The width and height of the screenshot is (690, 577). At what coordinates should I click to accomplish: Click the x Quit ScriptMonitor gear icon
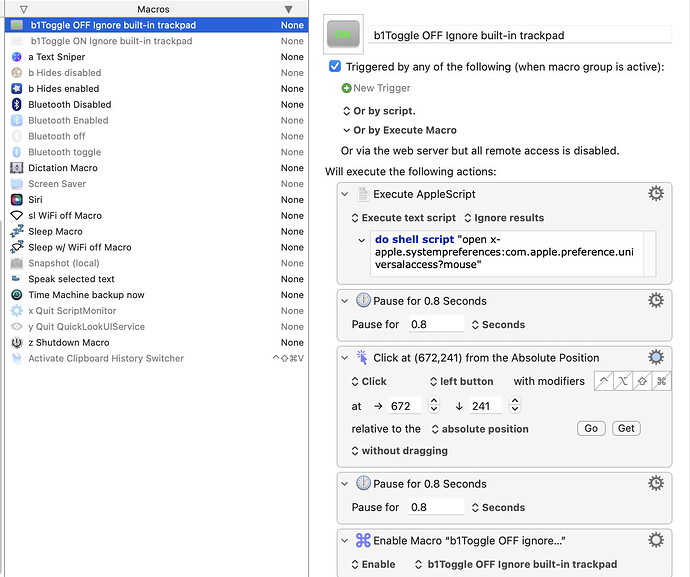pyautogui.click(x=17, y=310)
